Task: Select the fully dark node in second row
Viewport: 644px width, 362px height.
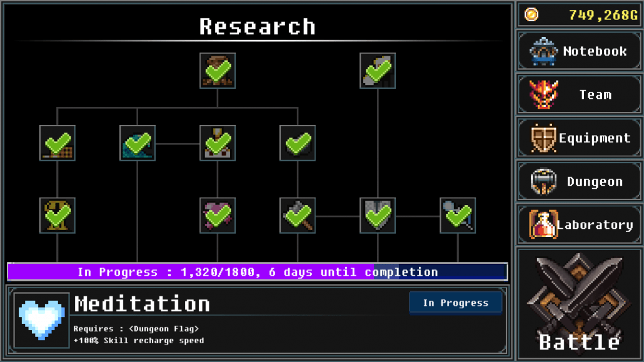Action: pos(298,143)
